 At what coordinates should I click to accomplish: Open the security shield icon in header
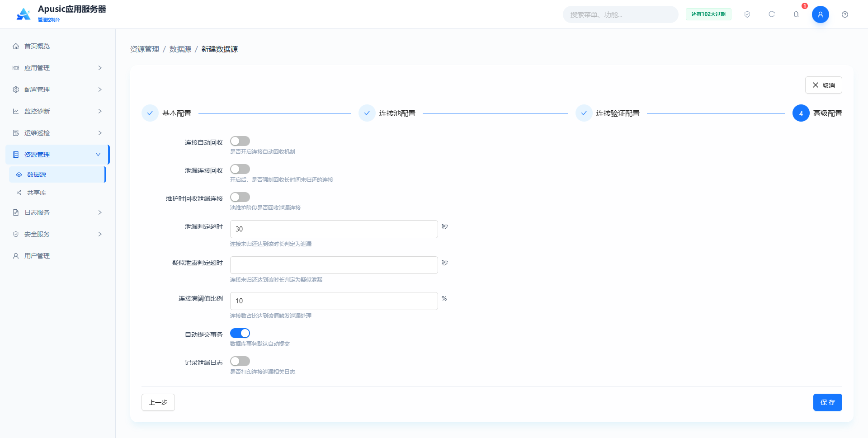[747, 14]
